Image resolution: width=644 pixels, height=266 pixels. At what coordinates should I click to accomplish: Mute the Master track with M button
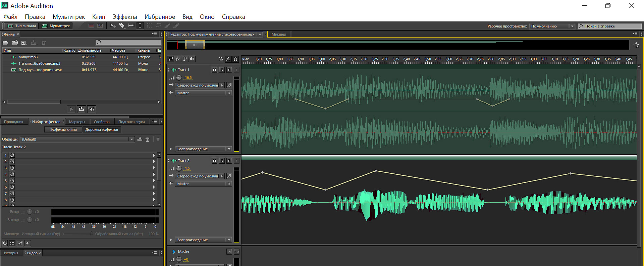[229, 252]
